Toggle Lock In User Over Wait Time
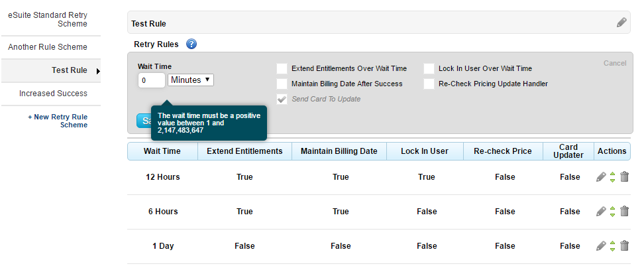This screenshot has height=268, width=644. click(x=429, y=68)
